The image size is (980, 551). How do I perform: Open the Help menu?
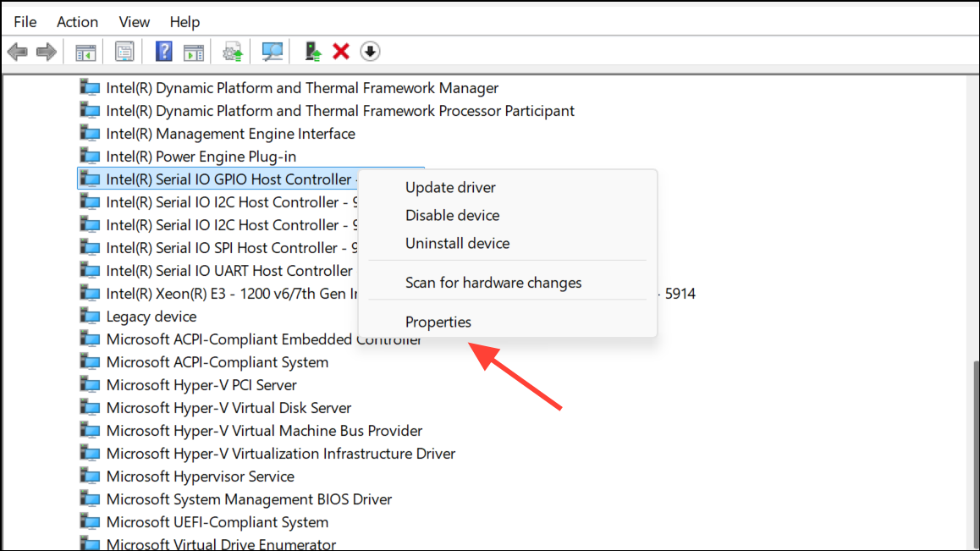(185, 22)
